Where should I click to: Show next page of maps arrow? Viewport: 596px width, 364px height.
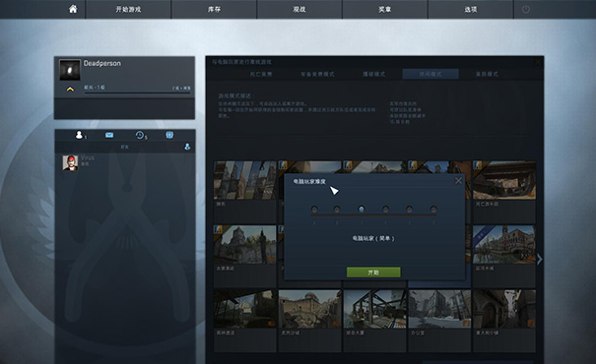point(540,260)
